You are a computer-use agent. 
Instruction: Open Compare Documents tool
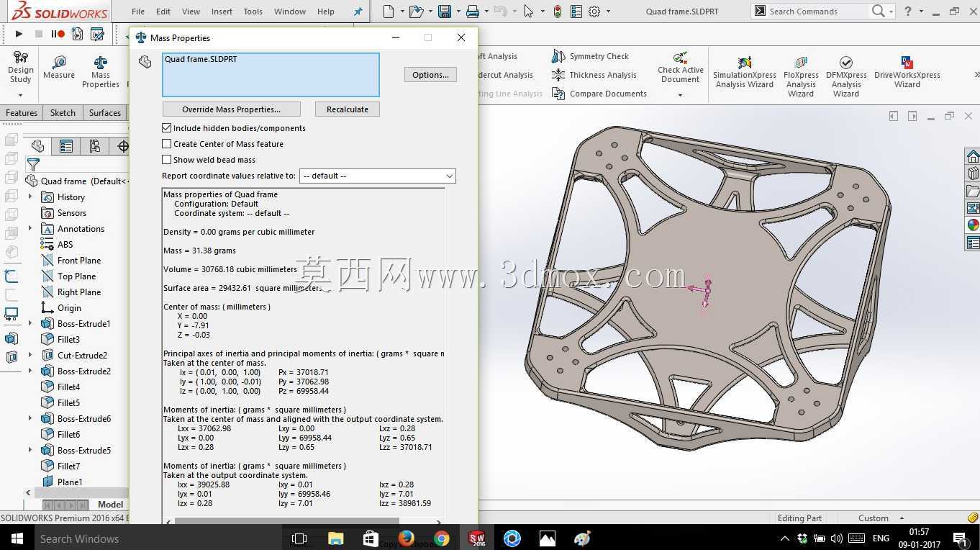599,94
